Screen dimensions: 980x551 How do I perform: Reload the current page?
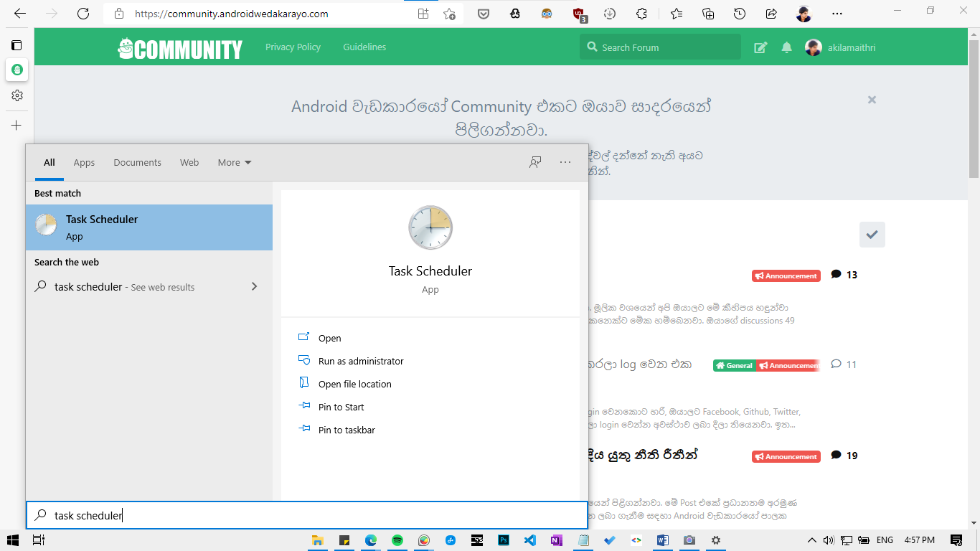click(x=83, y=14)
